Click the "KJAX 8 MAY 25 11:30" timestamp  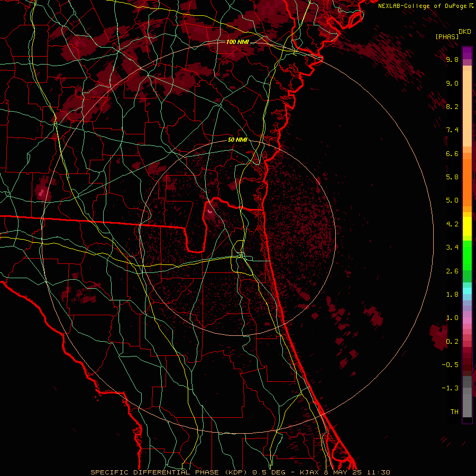pyautogui.click(x=345, y=472)
